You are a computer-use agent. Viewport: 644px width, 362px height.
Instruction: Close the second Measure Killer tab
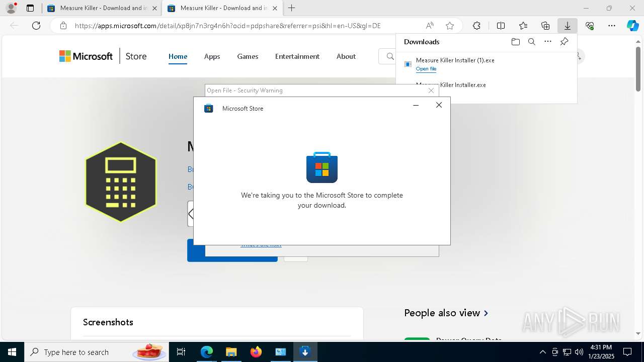(x=275, y=8)
